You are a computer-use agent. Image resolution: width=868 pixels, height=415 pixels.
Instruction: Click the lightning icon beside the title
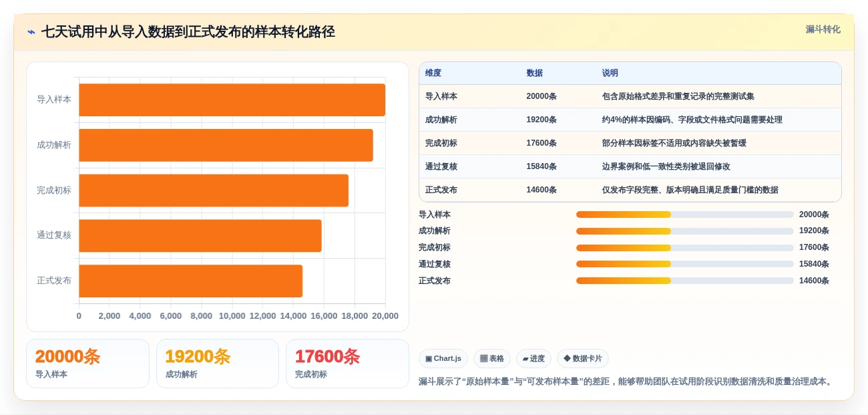click(x=31, y=32)
